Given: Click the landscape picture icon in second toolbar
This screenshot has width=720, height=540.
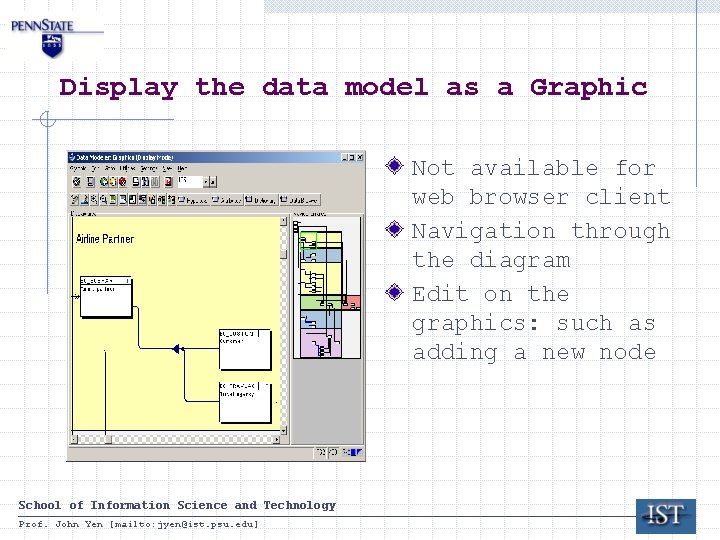Looking at the screenshot, I should [84, 199].
